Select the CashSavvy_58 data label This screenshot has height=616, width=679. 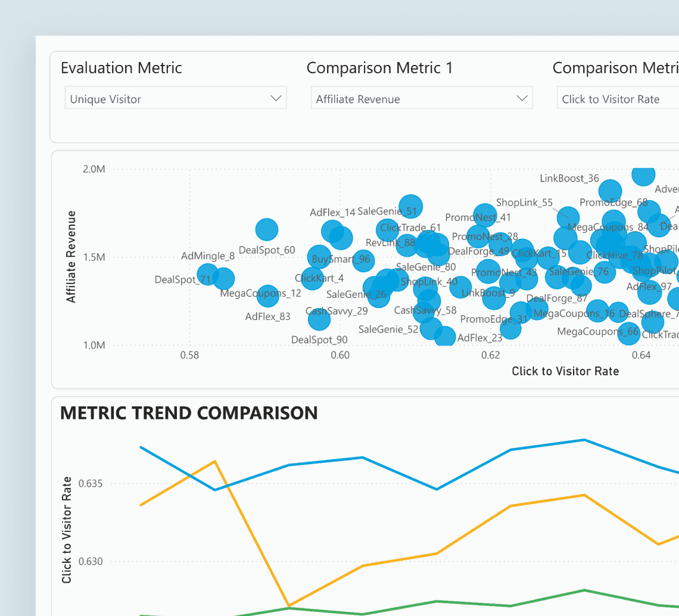pos(425,310)
